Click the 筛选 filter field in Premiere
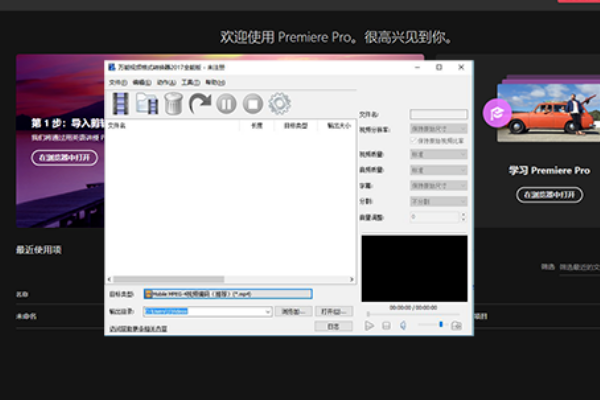Viewport: 600px width, 400px height. tap(579, 267)
